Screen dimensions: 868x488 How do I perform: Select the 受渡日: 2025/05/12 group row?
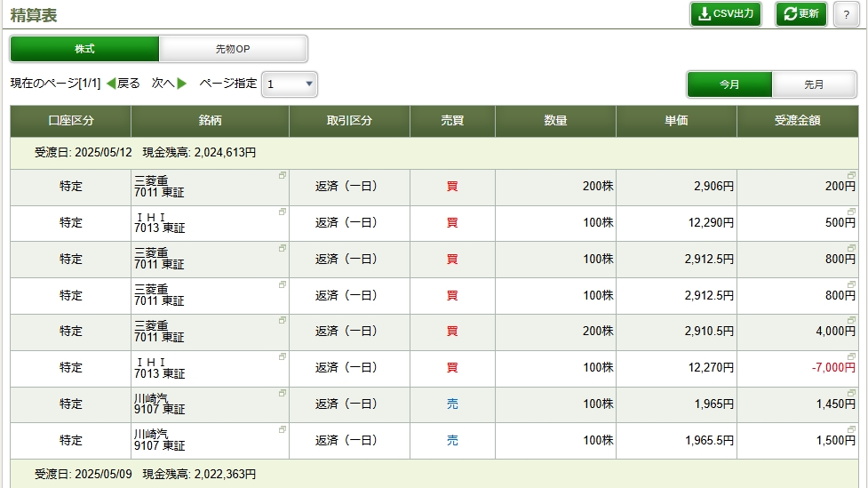click(434, 153)
